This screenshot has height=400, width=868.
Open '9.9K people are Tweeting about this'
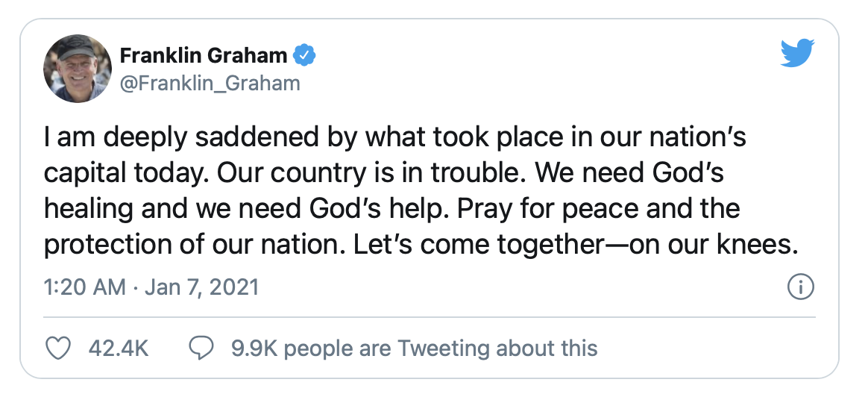point(414,348)
